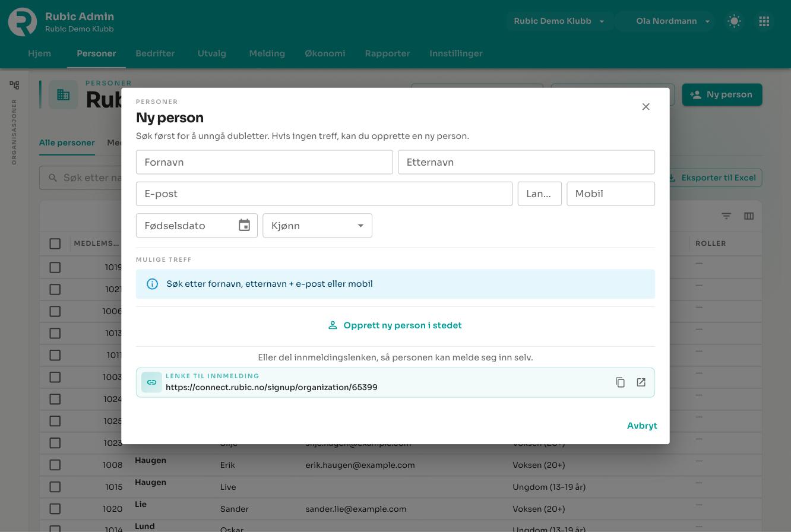
Task: Open the organisations tree icon in sidebar
Action: 14,85
